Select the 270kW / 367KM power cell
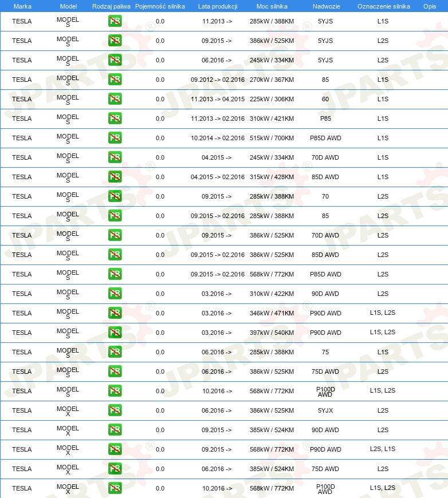 click(x=272, y=80)
